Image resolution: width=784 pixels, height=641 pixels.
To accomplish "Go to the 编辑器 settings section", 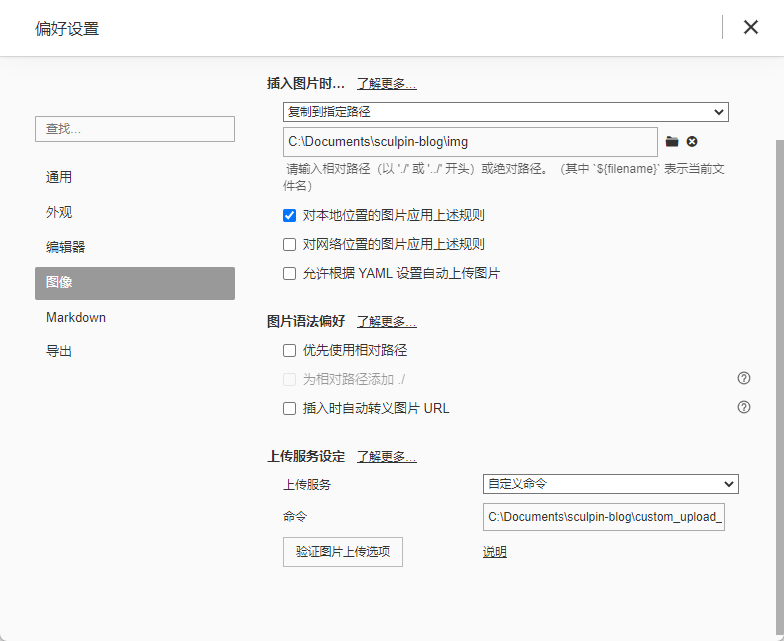I will click(65, 247).
